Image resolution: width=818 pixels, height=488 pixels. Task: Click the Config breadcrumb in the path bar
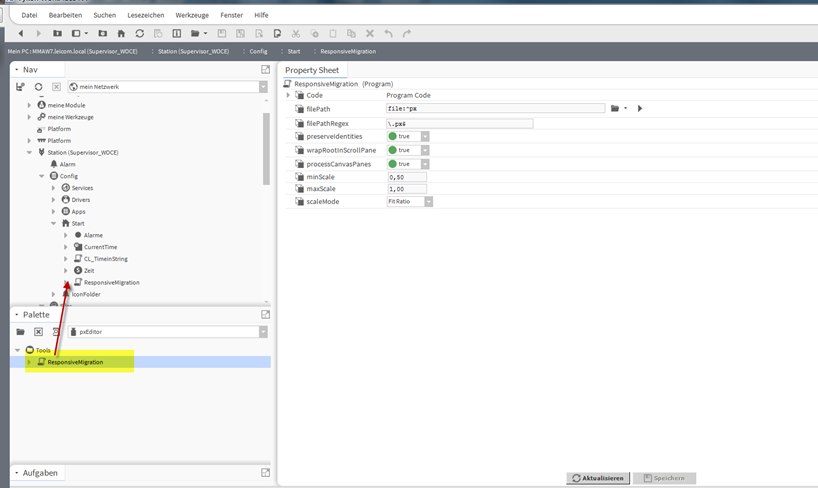(x=258, y=51)
